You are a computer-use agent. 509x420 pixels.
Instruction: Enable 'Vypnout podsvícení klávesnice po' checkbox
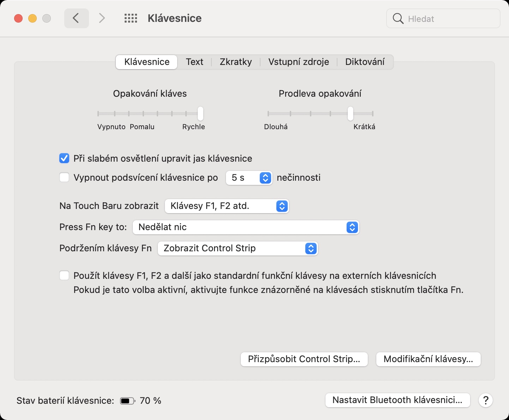(64, 177)
